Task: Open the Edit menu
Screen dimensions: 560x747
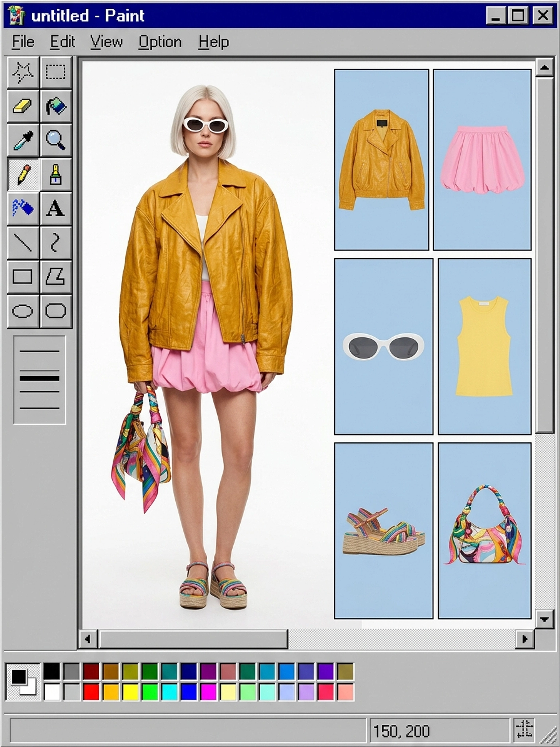Action: pos(63,42)
